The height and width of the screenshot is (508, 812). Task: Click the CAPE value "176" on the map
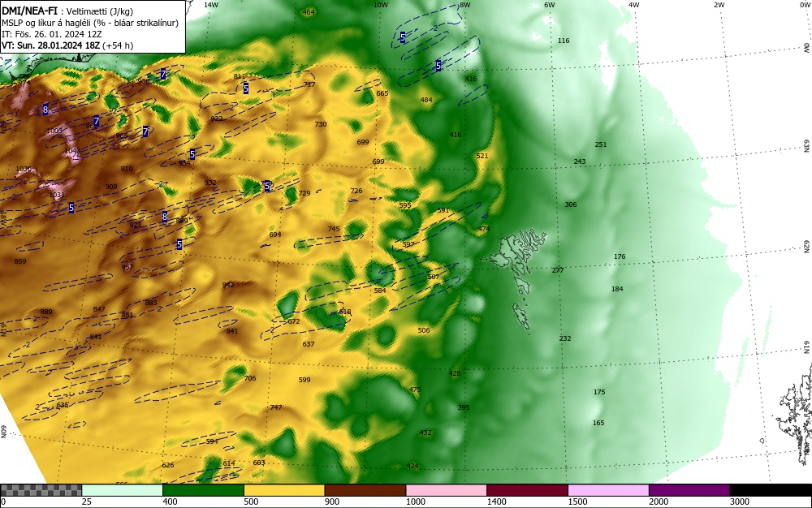620,256
